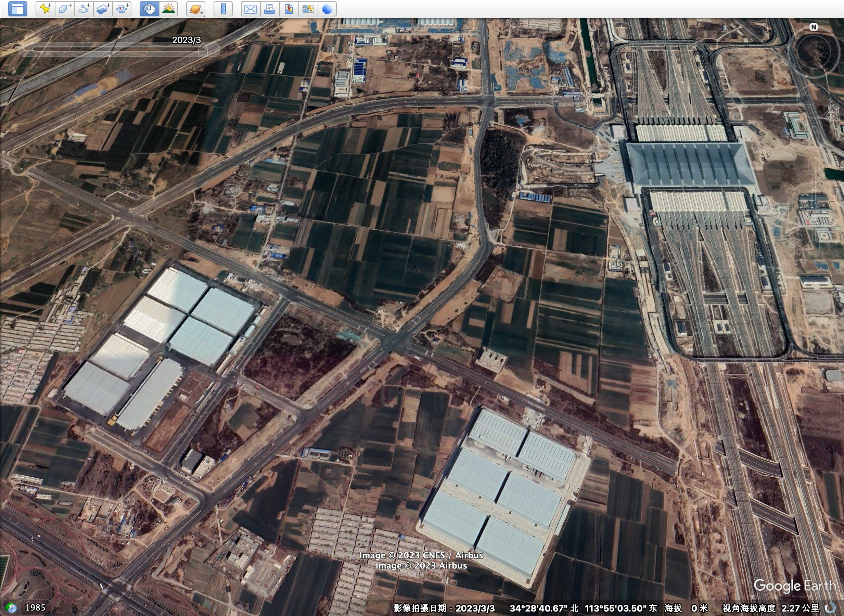The width and height of the screenshot is (844, 616).
Task: Click the blue Google Earth web icon
Action: (x=327, y=9)
